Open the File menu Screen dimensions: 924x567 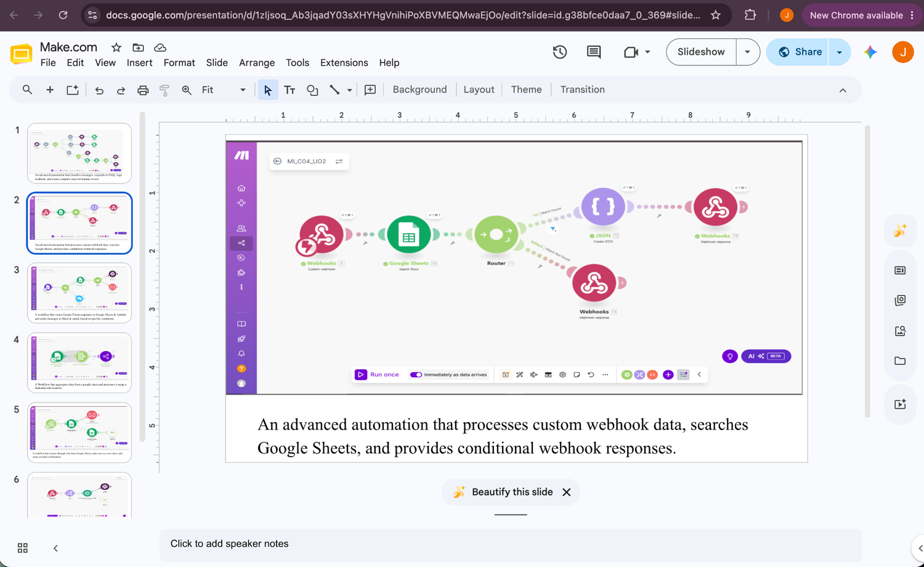click(48, 63)
